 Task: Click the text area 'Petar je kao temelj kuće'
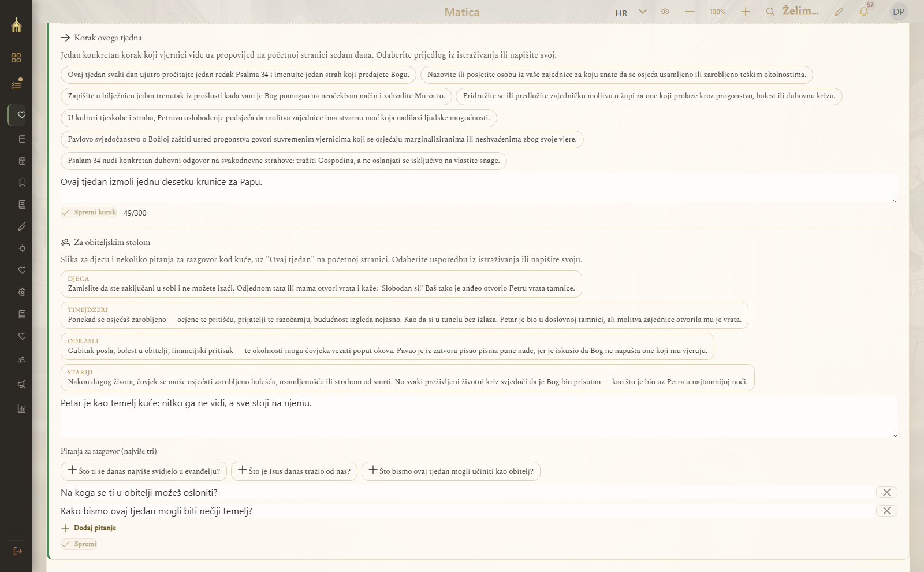click(479, 417)
